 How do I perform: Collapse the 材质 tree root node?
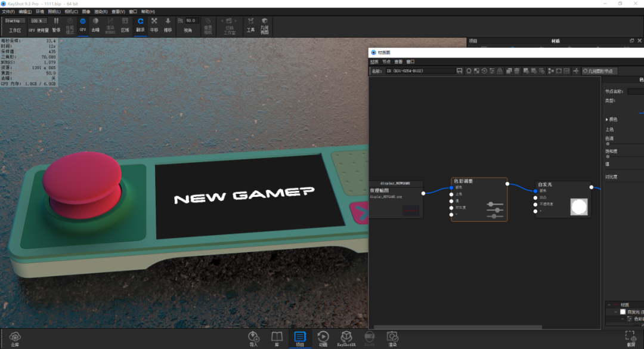(x=609, y=305)
